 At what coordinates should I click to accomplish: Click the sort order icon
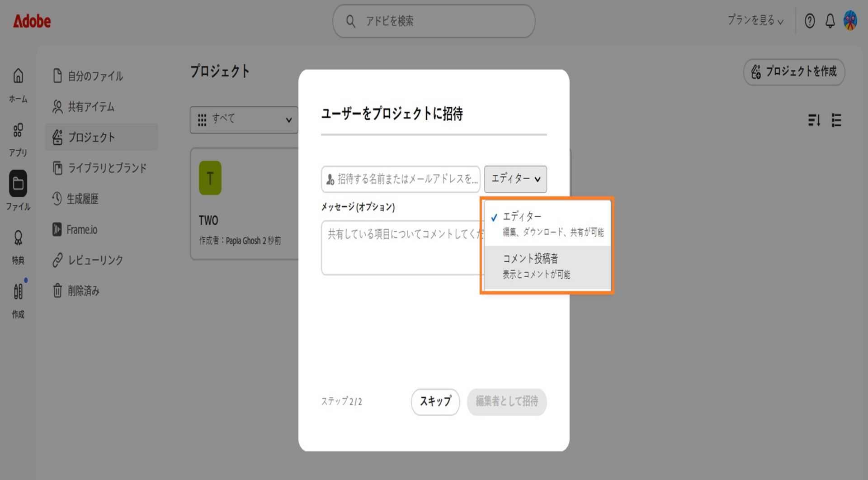coord(814,120)
